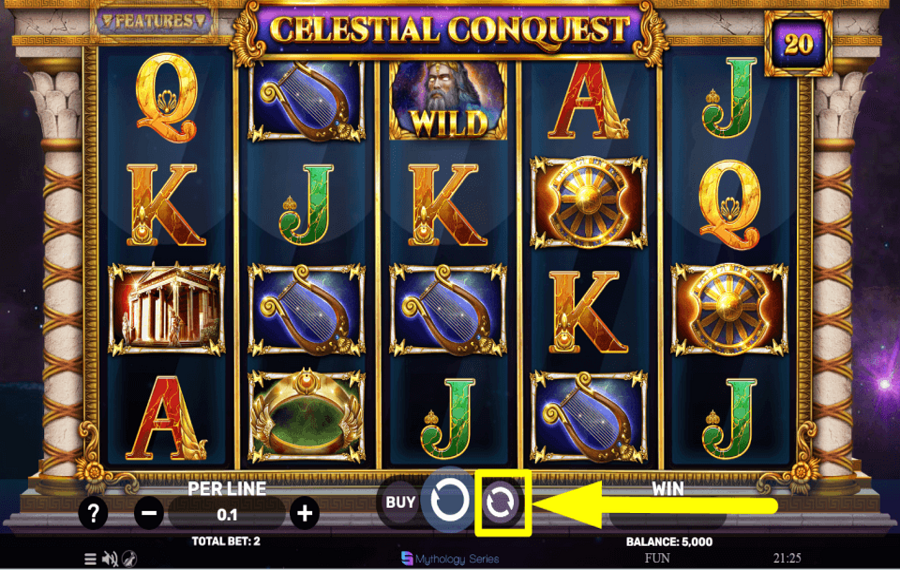This screenshot has height=570, width=900.
Task: Click the per line value 0.1 field
Action: click(227, 514)
